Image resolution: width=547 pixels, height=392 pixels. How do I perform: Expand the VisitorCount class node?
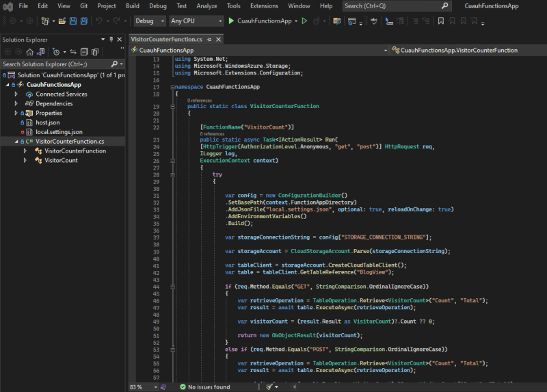tap(25, 160)
